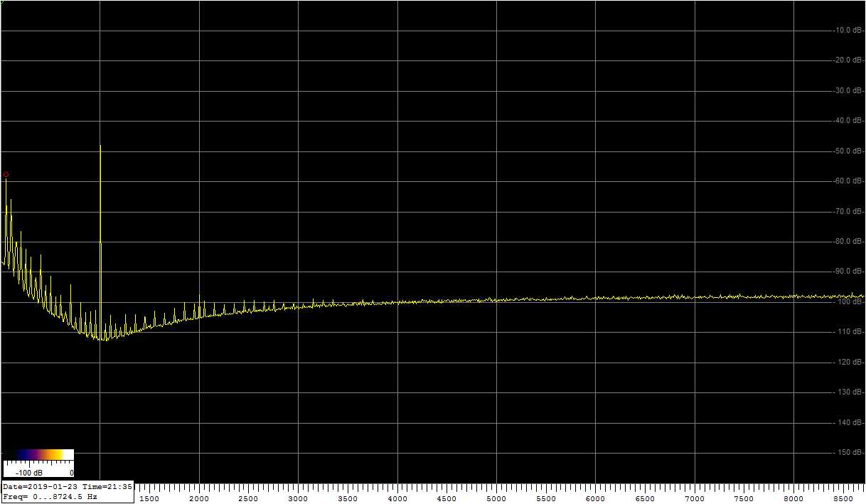Click the '-100 dB' color scale label
Viewport: 866px width, 504px height.
click(30, 473)
